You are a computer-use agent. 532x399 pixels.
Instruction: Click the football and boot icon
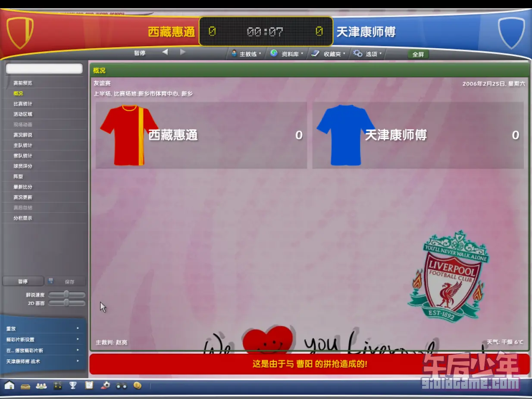(105, 385)
